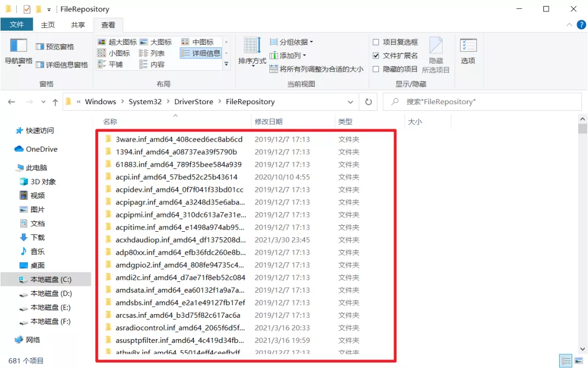
Task: Click size all columns to fit (将所有列调整为合适的大小)
Action: coord(316,69)
